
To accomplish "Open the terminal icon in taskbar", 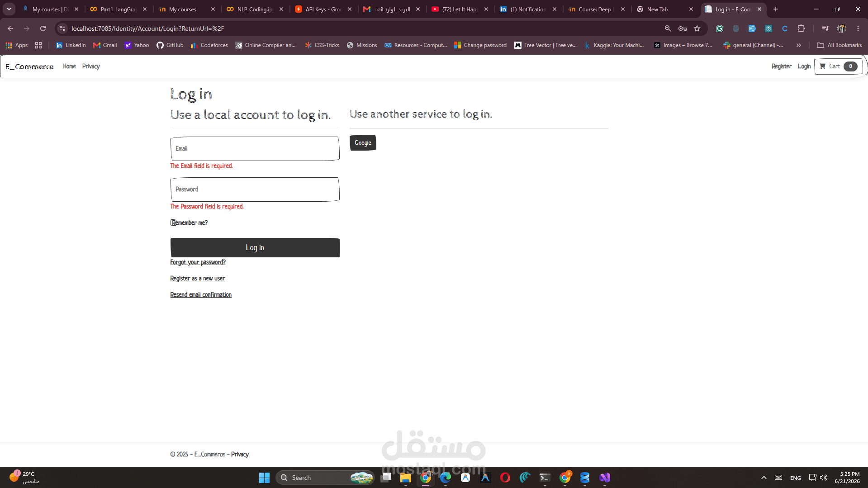I will pyautogui.click(x=545, y=478).
